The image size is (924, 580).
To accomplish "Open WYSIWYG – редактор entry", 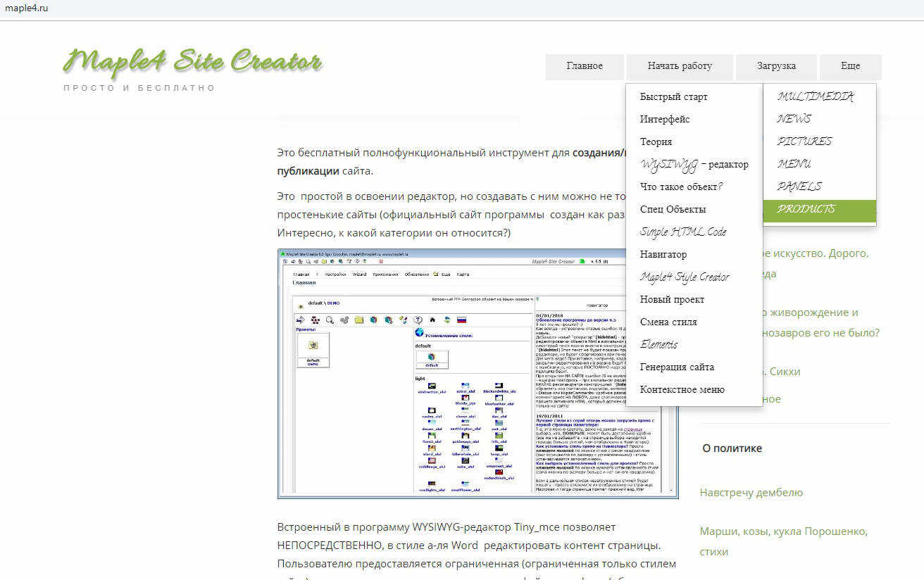I will (694, 165).
